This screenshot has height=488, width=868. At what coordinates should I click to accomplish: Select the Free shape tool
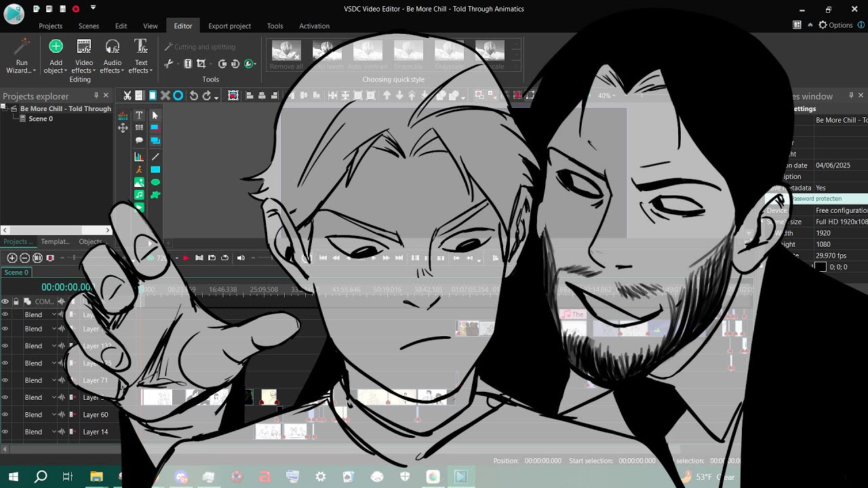155,195
